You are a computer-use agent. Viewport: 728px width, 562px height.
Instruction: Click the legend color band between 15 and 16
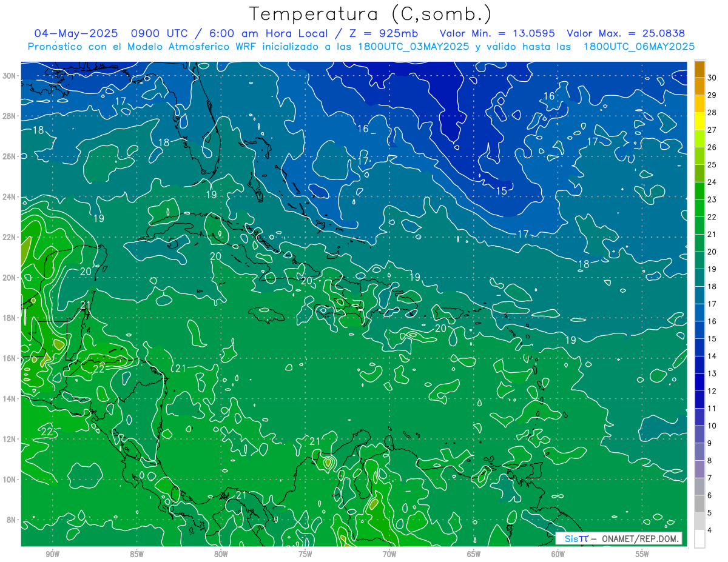699,330
